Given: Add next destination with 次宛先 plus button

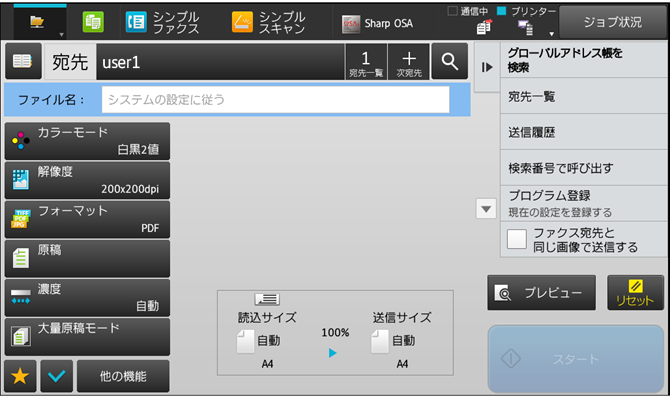Looking at the screenshot, I should click(x=409, y=62).
